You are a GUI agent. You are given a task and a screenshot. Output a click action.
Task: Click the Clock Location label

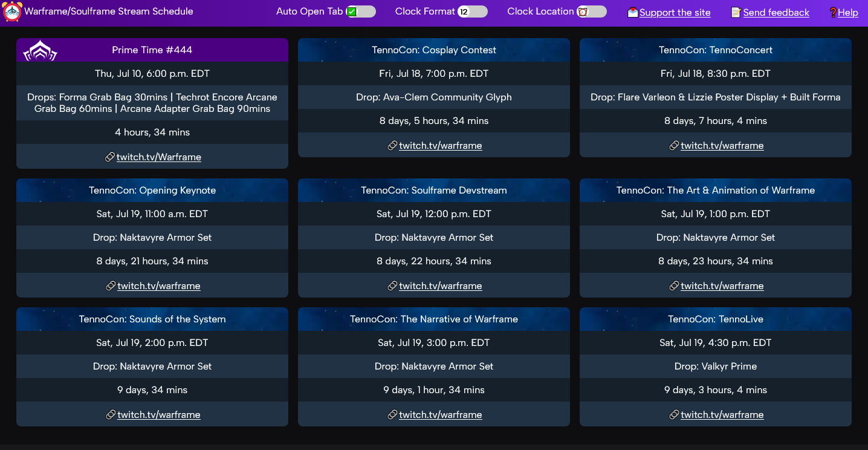tap(540, 11)
